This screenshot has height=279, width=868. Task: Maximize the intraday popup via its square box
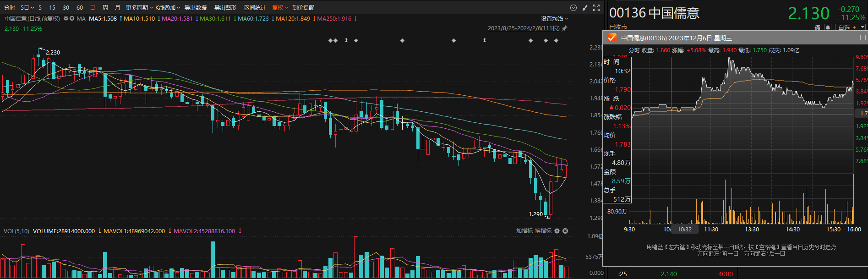click(863, 38)
